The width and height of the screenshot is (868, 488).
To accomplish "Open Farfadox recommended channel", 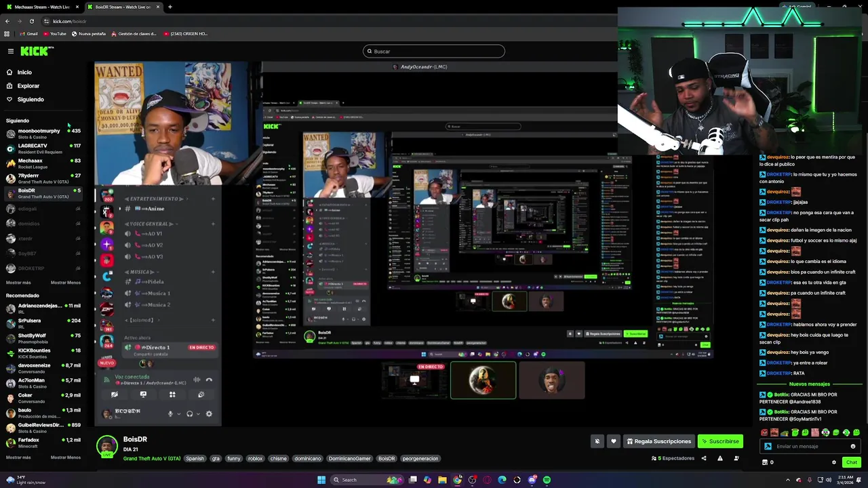I will coord(43,443).
